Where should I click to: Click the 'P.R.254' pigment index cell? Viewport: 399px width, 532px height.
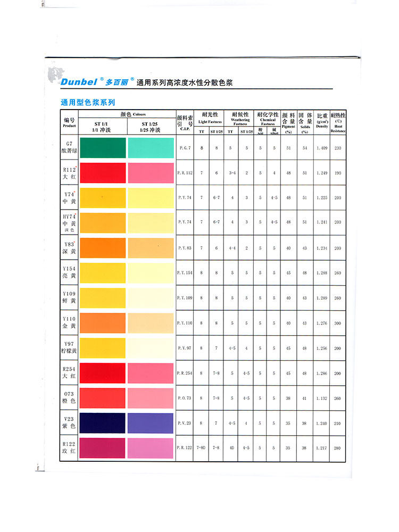185,373
